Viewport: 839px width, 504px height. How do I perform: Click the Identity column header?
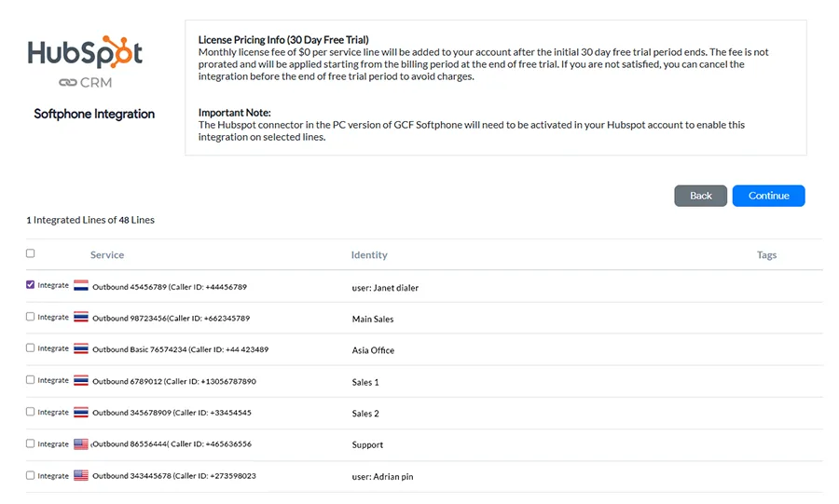click(369, 255)
